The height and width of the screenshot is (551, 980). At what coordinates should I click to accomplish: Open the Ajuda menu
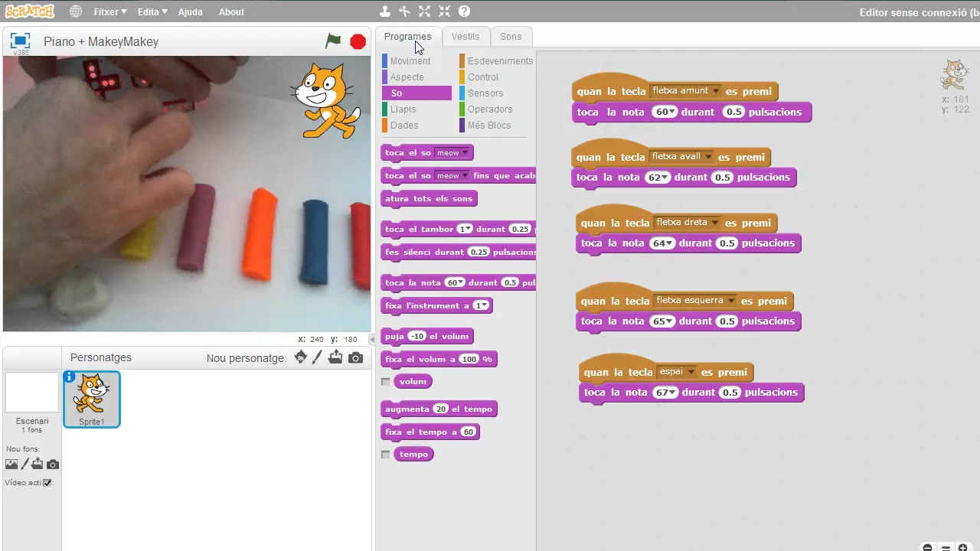[191, 11]
